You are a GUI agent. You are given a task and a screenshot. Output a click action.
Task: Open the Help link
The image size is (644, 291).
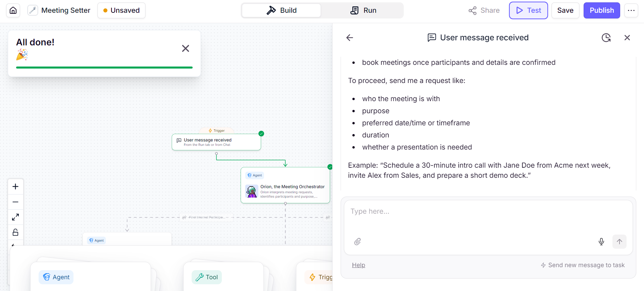[358, 265]
